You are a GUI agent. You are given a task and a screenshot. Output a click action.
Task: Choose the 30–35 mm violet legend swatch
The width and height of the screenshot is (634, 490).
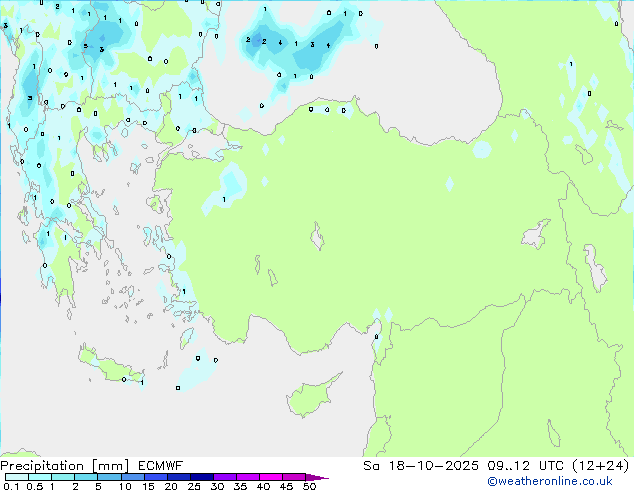pos(224,477)
